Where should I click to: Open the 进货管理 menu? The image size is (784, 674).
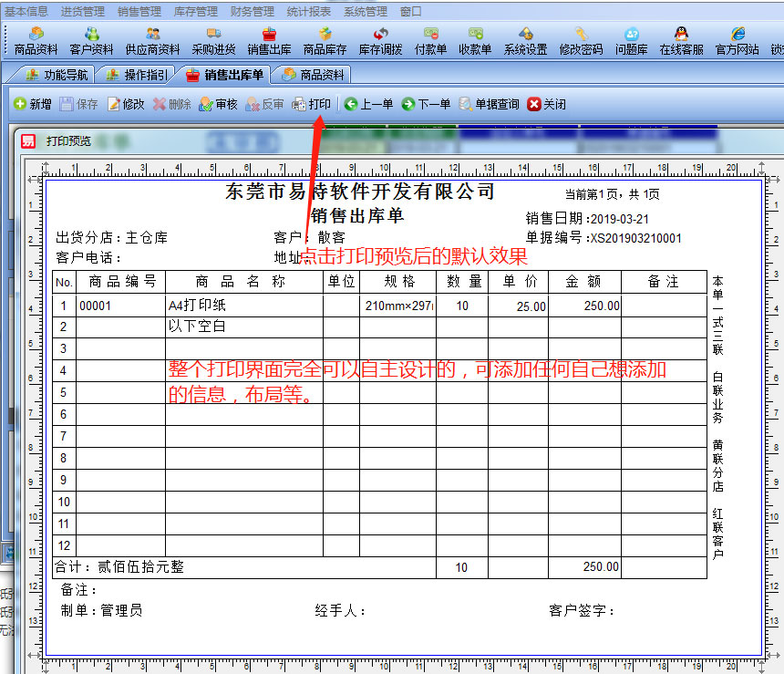click(x=83, y=12)
